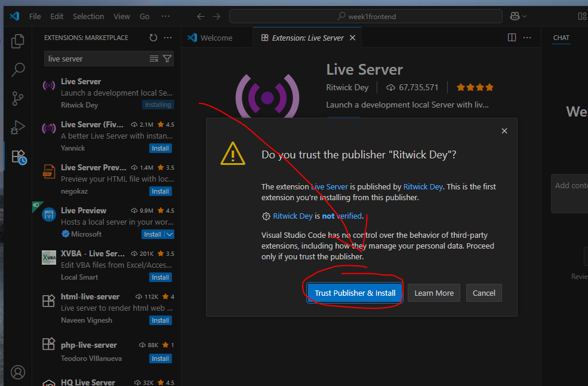Screen dimensions: 588x386
Task: Refresh the Extensions Marketplace list
Action: [x=153, y=38]
